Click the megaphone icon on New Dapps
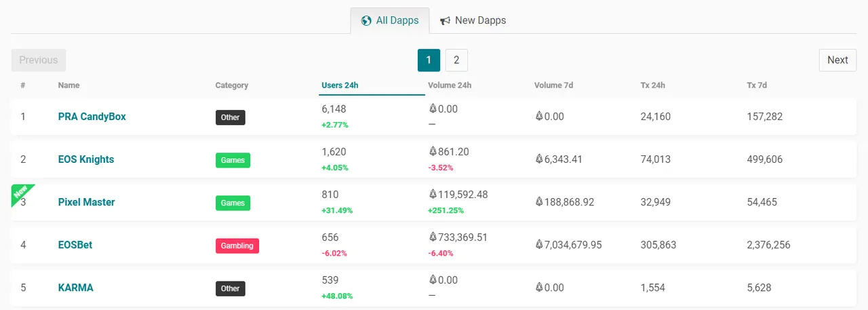This screenshot has height=310, width=868. point(446,20)
